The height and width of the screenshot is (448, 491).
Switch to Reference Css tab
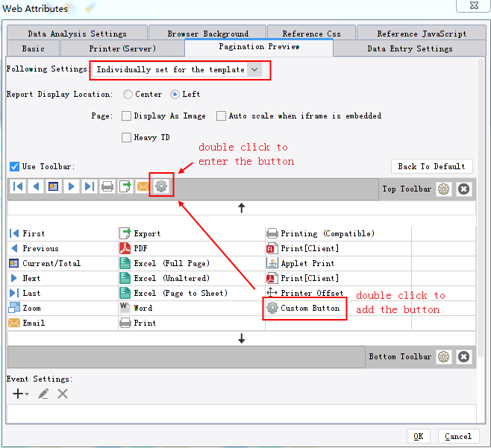tap(311, 34)
